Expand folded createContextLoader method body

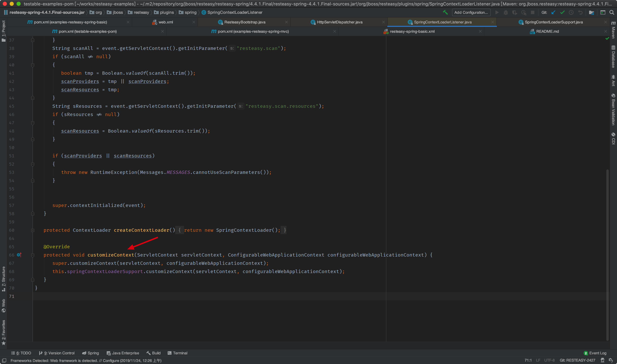(x=33, y=230)
